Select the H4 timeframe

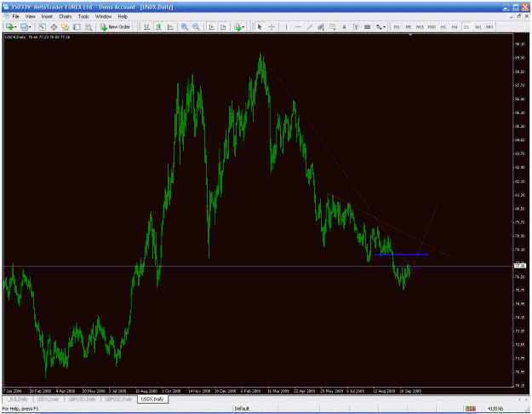coord(455,26)
